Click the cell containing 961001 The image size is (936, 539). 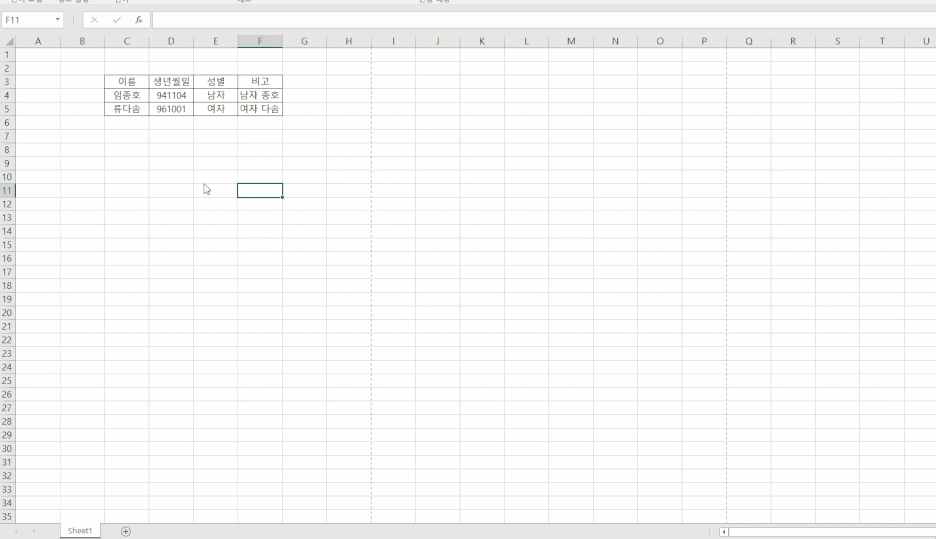(x=171, y=109)
